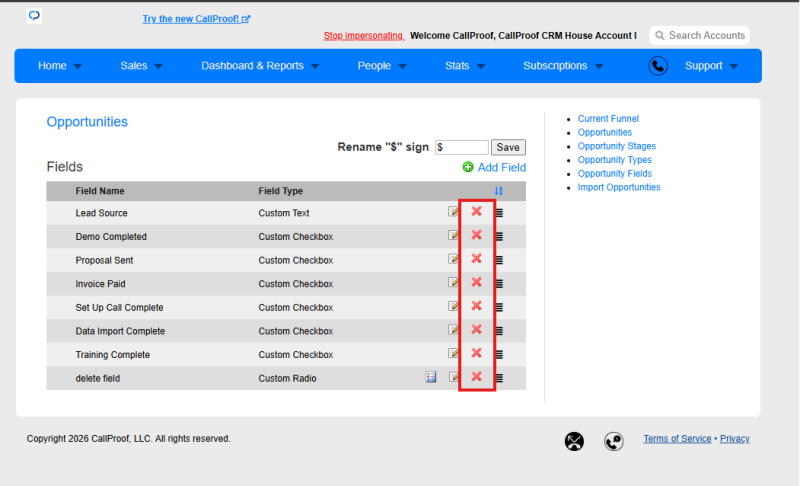Edit the Proposal Sent field
Viewport: 800px width, 486px height.
pyautogui.click(x=453, y=259)
